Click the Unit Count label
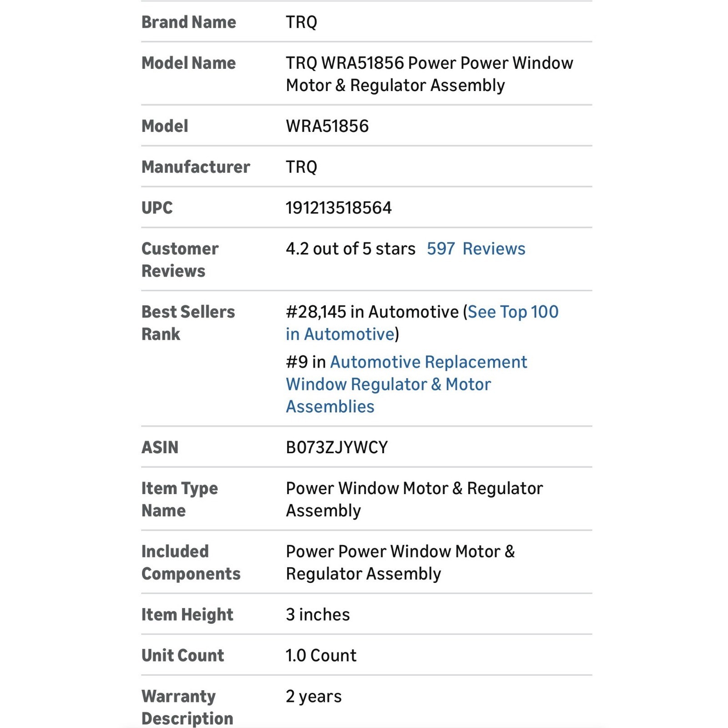 pos(182,656)
